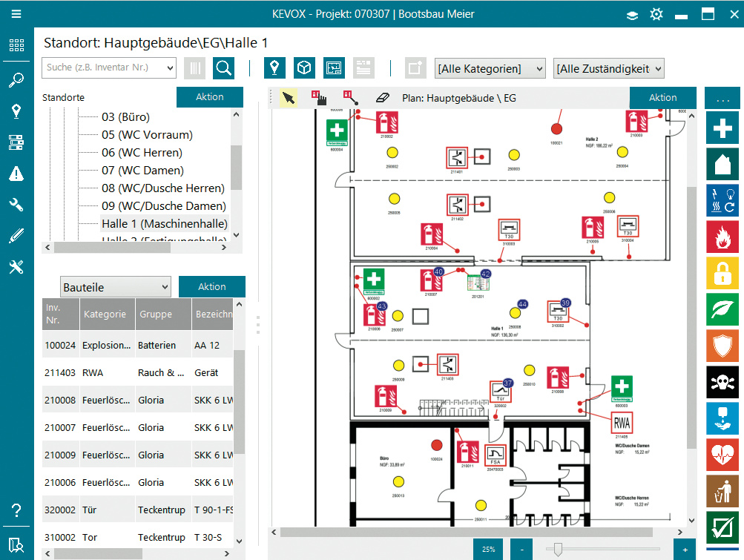Viewport: 744px width, 560px height.
Task: Open the warning triangle icon in sidebar
Action: pyautogui.click(x=16, y=174)
